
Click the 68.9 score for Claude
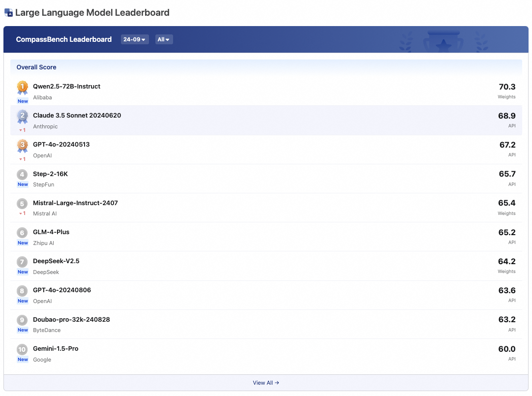pos(507,116)
